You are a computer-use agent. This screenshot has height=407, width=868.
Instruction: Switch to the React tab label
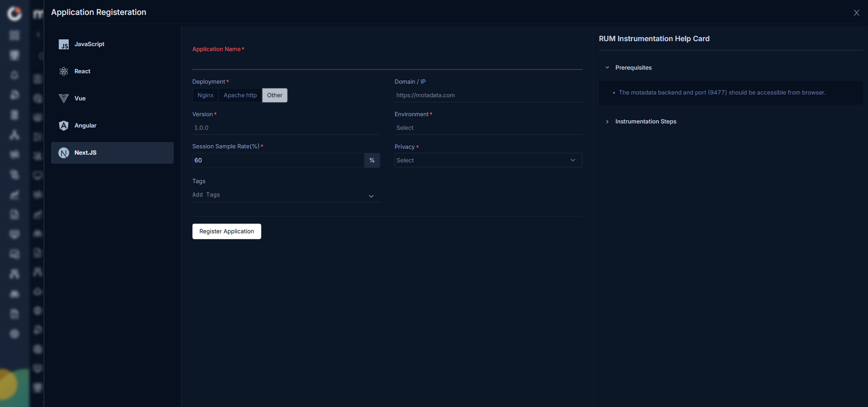tap(82, 71)
